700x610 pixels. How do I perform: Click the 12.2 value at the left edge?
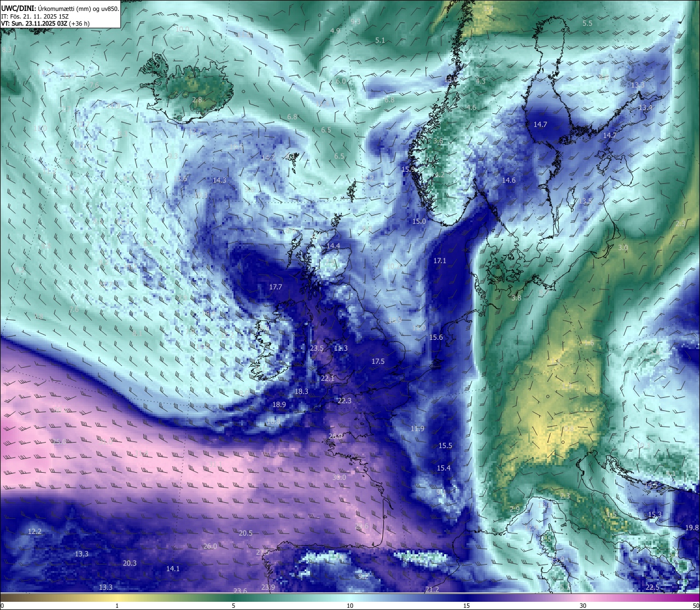(x=34, y=532)
